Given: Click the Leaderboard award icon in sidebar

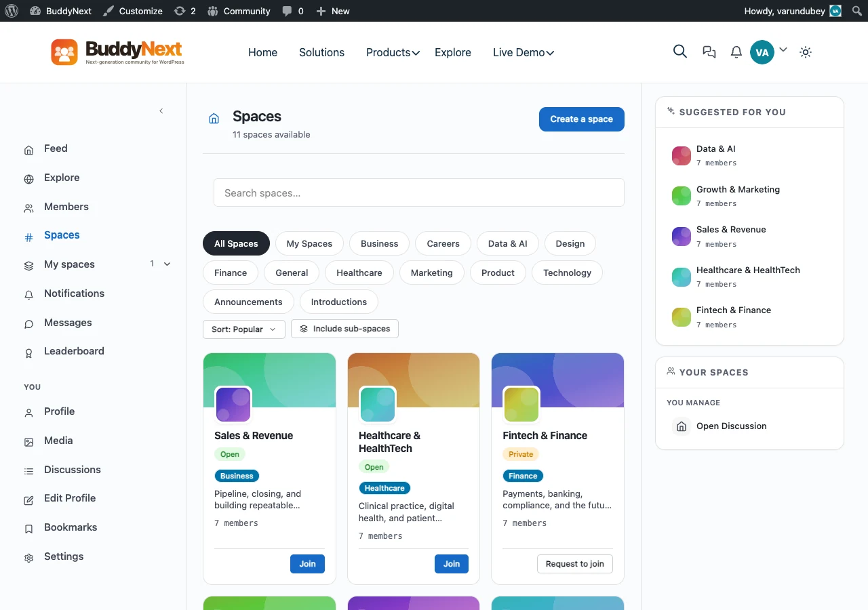Looking at the screenshot, I should 28,353.
